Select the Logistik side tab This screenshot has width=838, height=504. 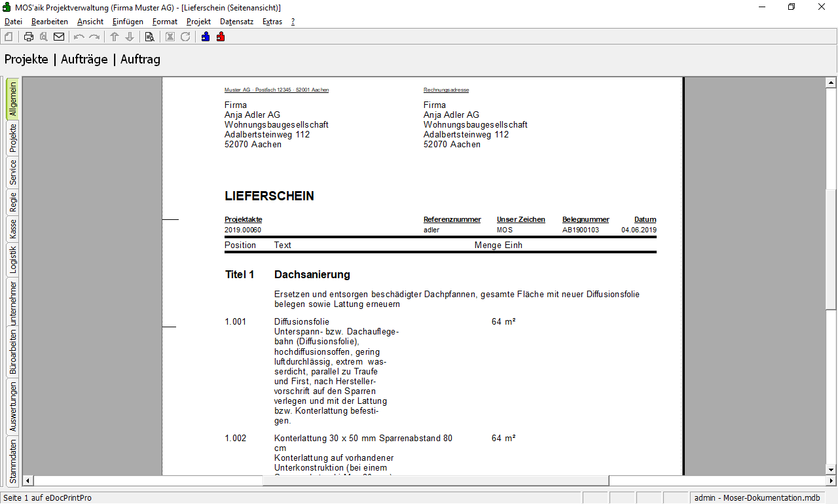point(12,259)
